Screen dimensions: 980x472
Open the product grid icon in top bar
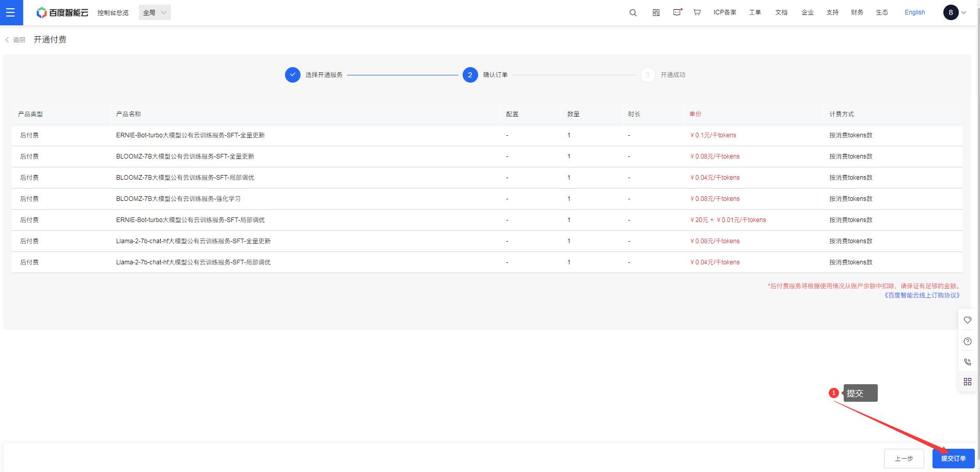click(x=656, y=12)
